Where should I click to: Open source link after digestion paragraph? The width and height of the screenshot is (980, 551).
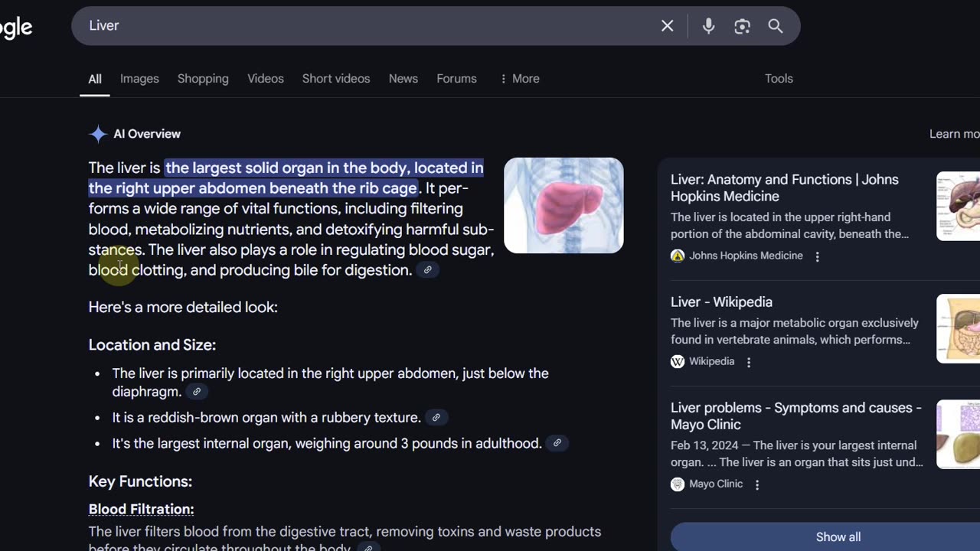coord(428,270)
